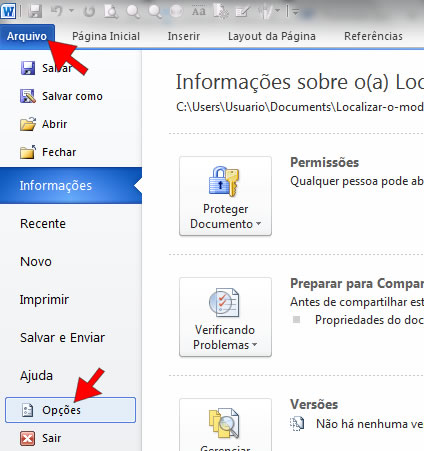Image resolution: width=424 pixels, height=451 pixels.
Task: Click the Fechar folder command
Action: (48, 152)
